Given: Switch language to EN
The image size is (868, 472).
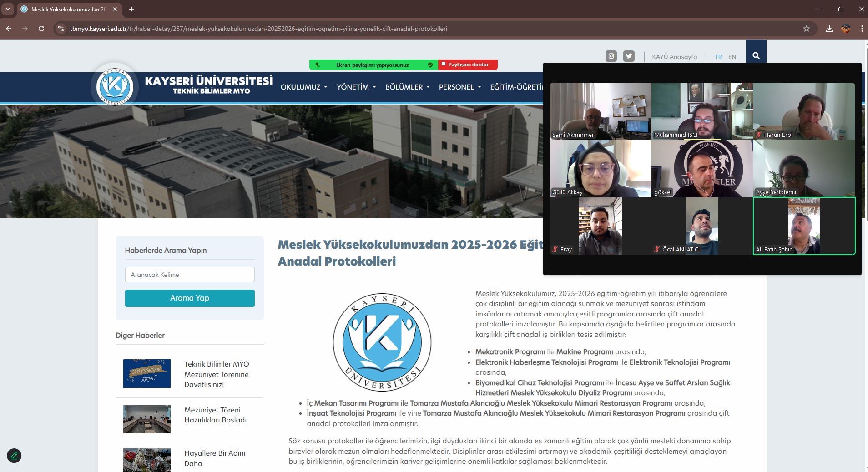Looking at the screenshot, I should [x=732, y=57].
